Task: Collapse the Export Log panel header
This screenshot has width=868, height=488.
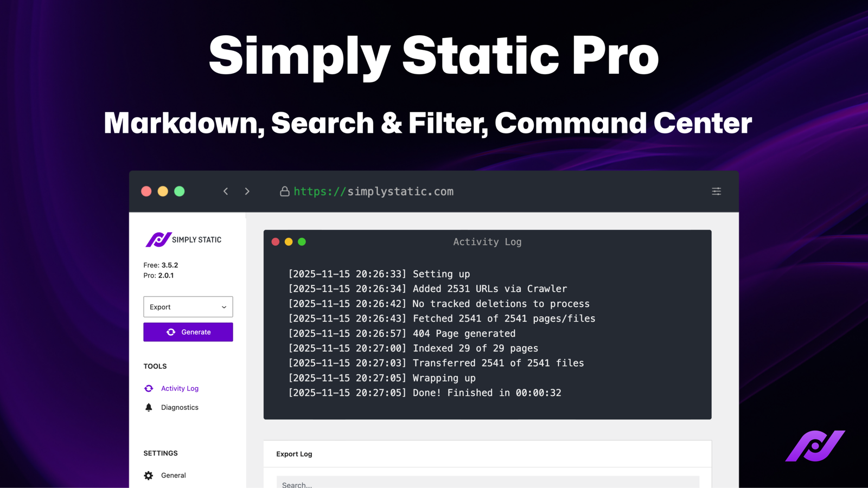Action: point(294,454)
